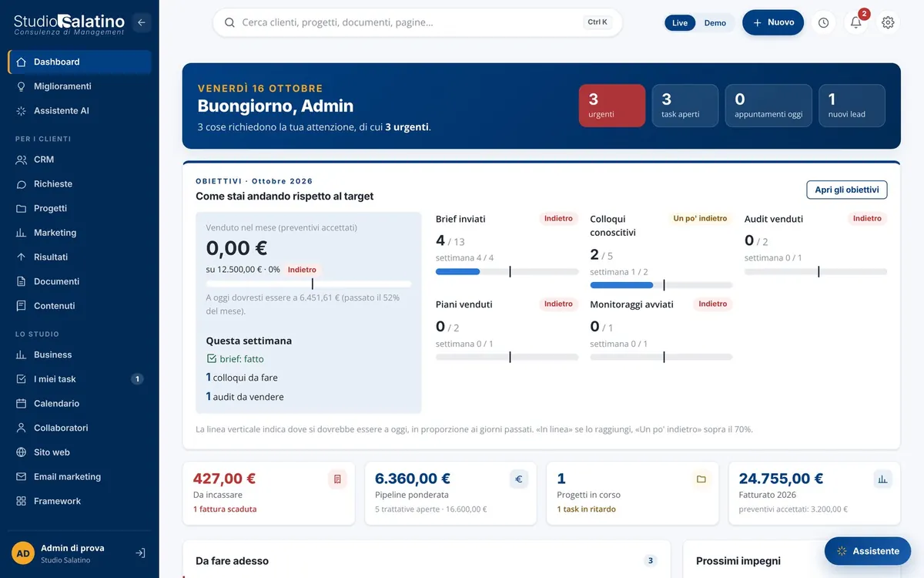Click the Risultati arrow icon
This screenshot has width=924, height=578.
click(x=21, y=257)
